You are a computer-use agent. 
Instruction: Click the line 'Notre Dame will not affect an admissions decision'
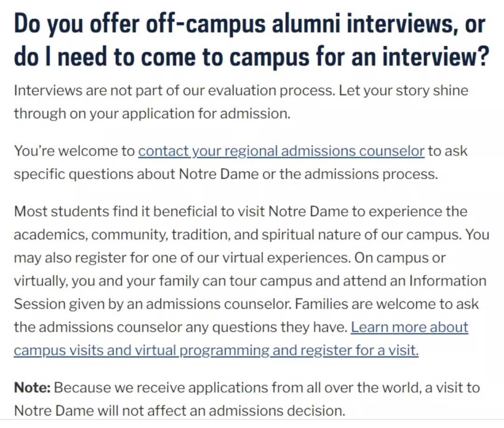coord(179,411)
